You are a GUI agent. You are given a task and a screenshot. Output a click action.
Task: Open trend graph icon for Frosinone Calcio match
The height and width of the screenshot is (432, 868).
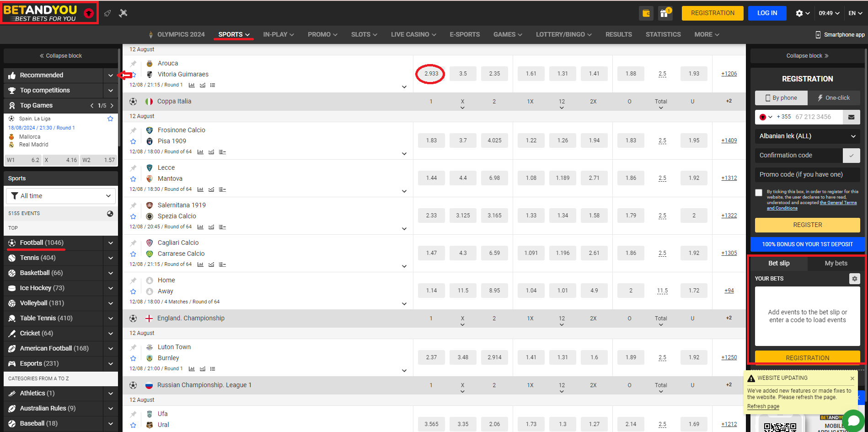(211, 152)
